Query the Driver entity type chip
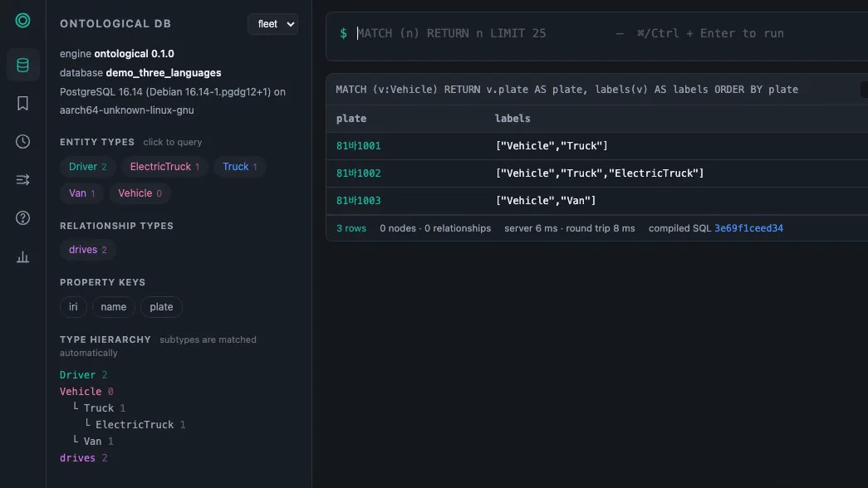The height and width of the screenshot is (488, 868). [x=87, y=167]
